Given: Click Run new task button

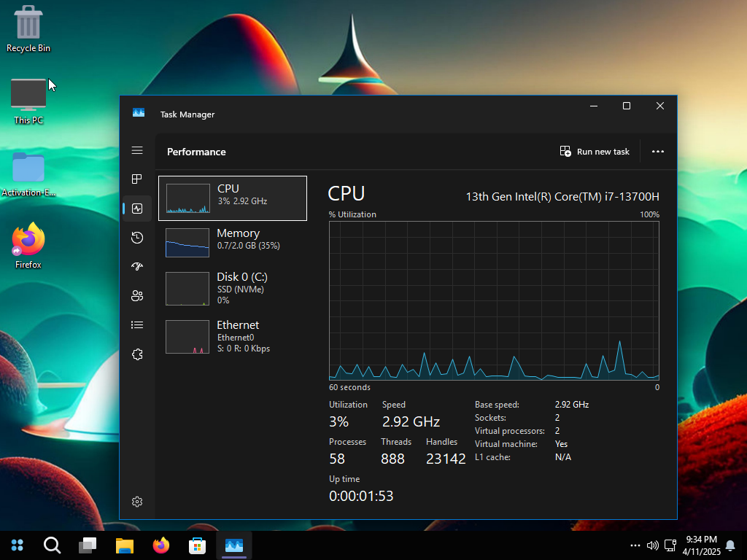Looking at the screenshot, I should pyautogui.click(x=595, y=152).
